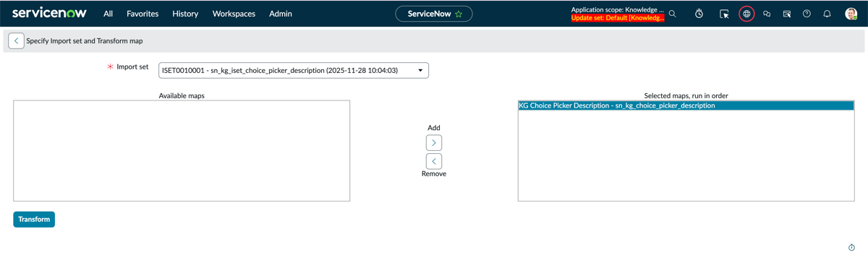Click the ServiceNow favorite star pill

click(434, 14)
